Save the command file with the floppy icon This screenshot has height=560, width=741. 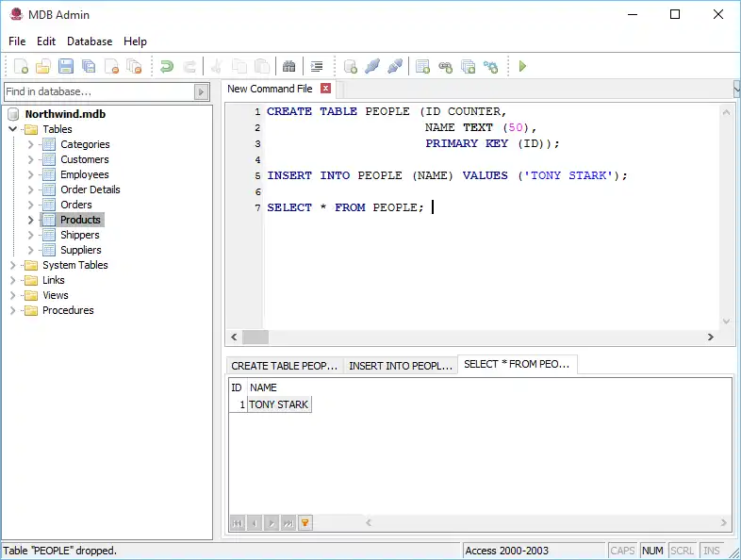point(66,66)
